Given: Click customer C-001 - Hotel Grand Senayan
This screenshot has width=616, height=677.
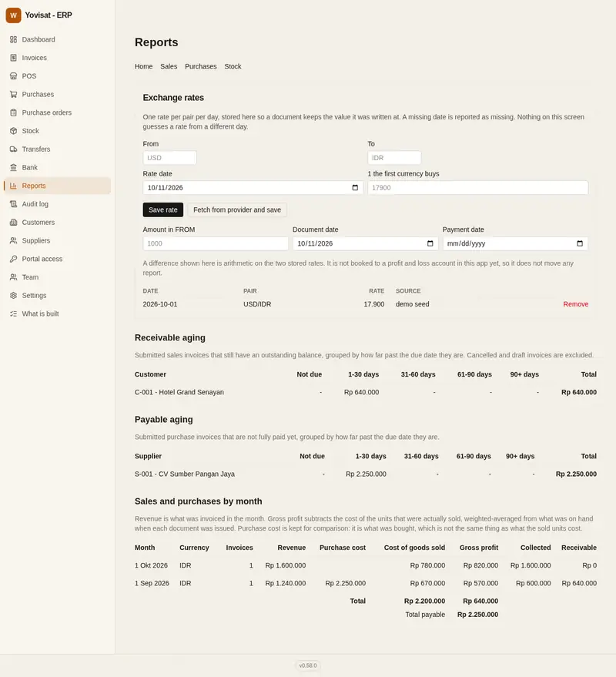Looking at the screenshot, I should [179, 392].
